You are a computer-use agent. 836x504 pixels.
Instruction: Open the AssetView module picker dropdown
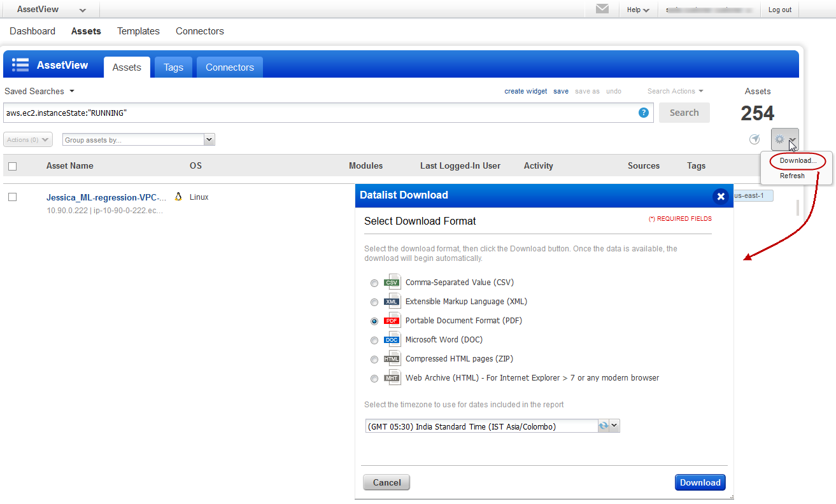point(51,10)
